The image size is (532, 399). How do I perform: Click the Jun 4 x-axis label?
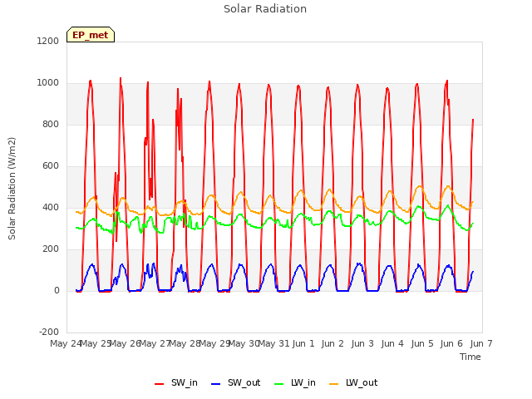coord(392,343)
